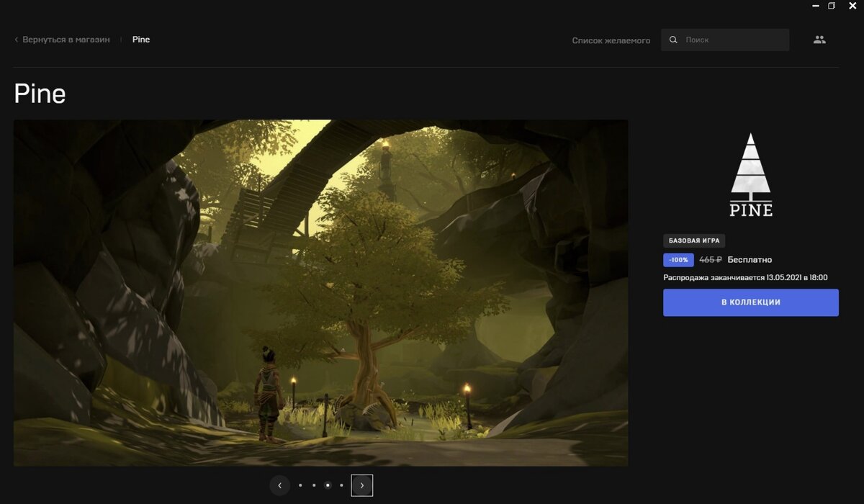Go back via the Вернуться в магазин link
864x504 pixels.
pos(63,40)
